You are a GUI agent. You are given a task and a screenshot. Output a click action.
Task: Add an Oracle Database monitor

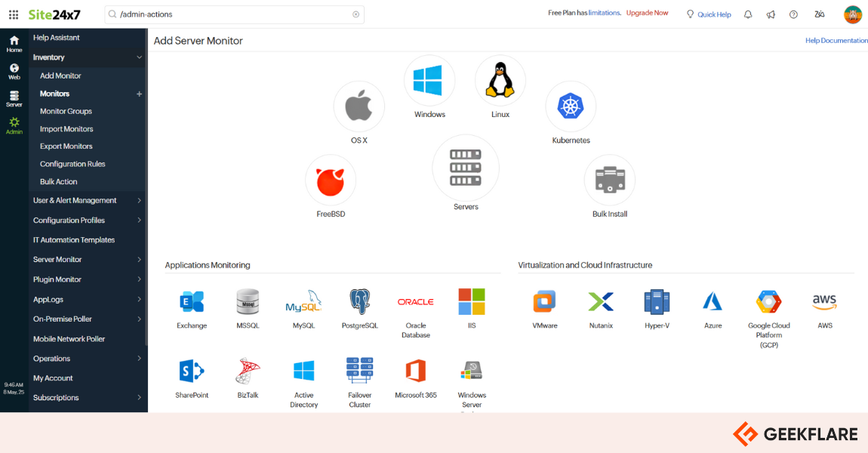click(416, 302)
